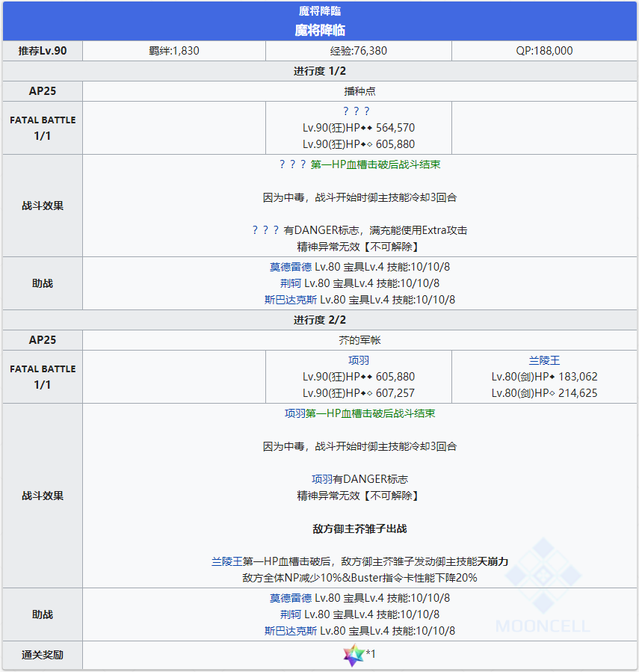Viewport: 639px width, 672px height.
Task: Open 项羽 link in 第一HP血槽击破后战斗结束 line
Action: click(295, 413)
